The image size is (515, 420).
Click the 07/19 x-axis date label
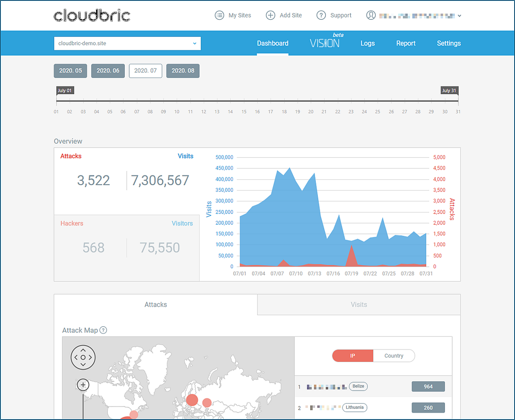click(351, 274)
